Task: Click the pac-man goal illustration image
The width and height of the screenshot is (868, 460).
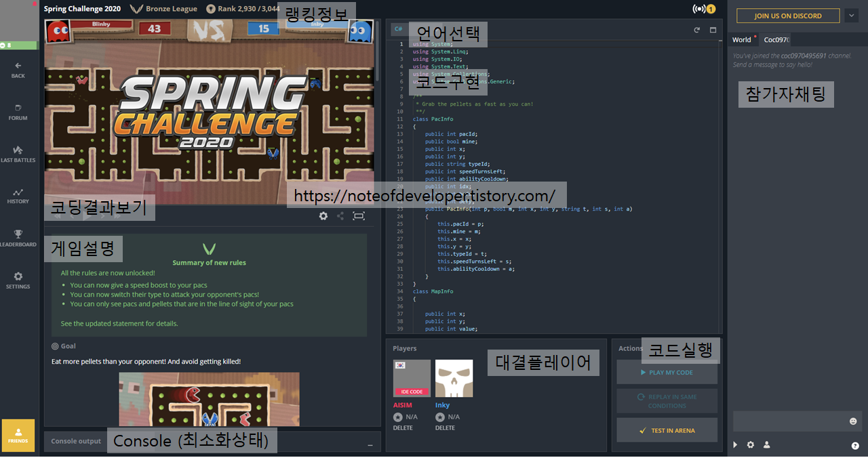Action: pos(209,399)
